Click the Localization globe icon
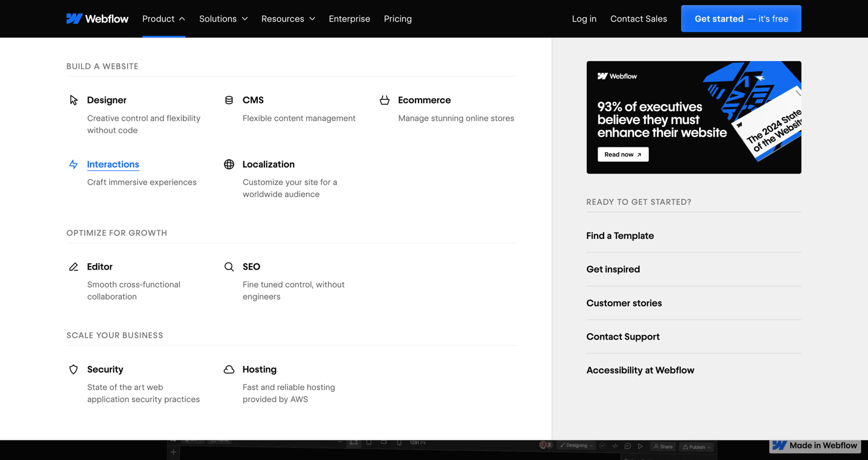This screenshot has height=460, width=868. tap(229, 164)
